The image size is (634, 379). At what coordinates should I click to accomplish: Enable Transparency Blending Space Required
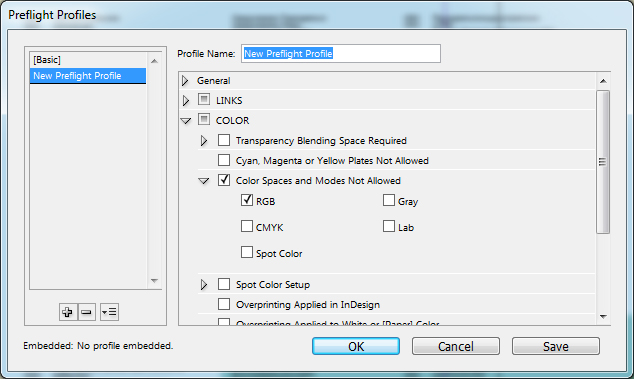coord(224,140)
